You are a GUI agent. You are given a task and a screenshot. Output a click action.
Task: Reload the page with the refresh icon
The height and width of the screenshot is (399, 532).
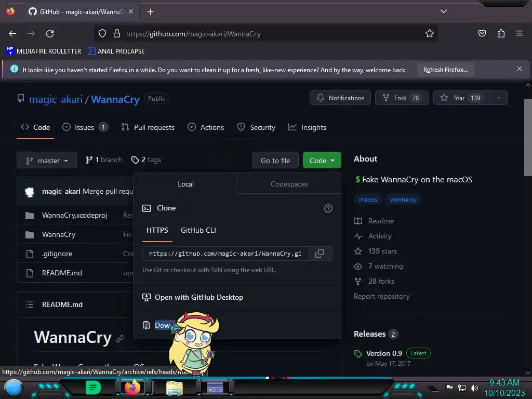click(50, 34)
